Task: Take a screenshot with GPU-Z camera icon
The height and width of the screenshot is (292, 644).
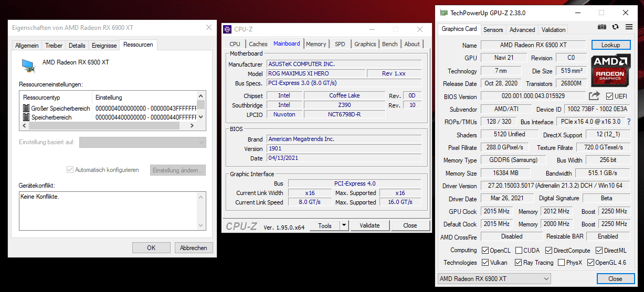Action: coord(601,27)
